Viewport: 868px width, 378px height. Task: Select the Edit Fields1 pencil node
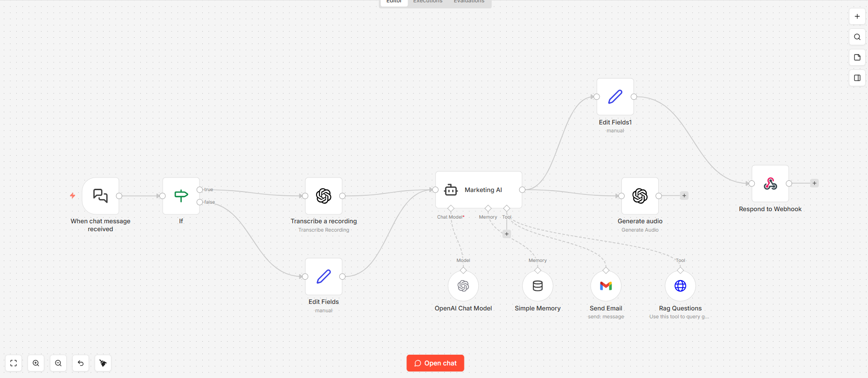click(615, 96)
